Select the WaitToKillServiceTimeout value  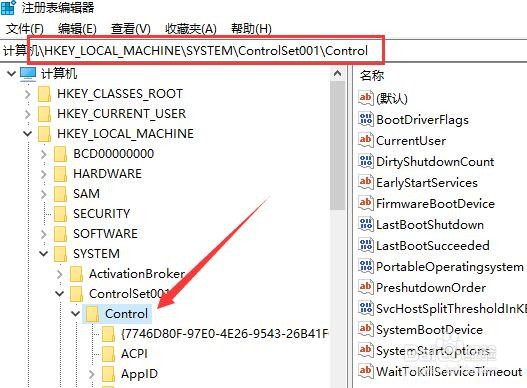[449, 372]
